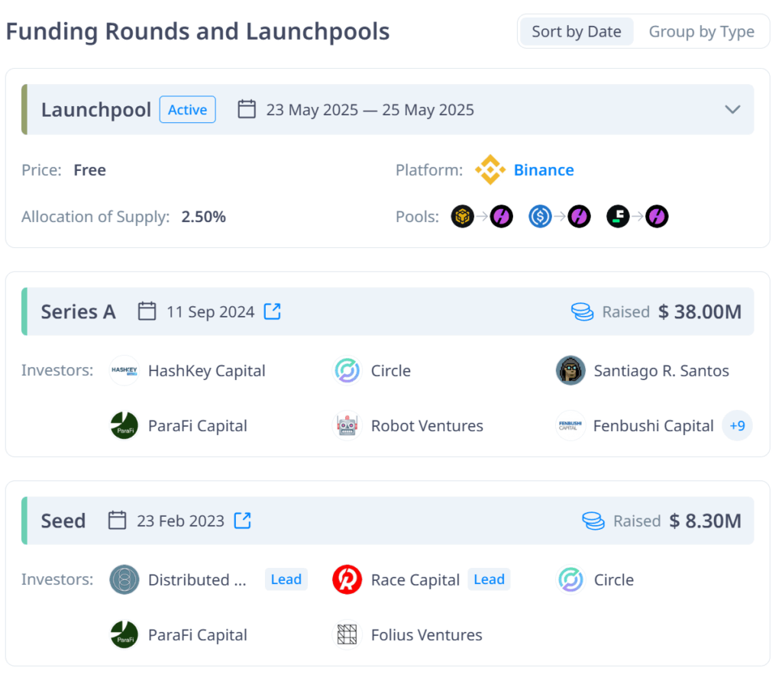Click the Free price value

[x=90, y=170]
